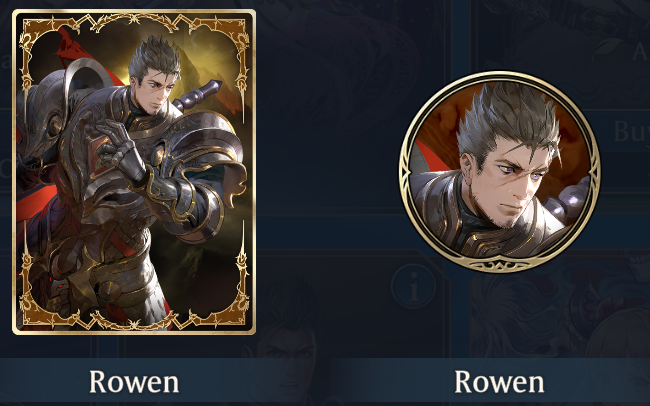650x406 pixels.
Task: Select the Rowen full card artwork
Action: tap(134, 172)
